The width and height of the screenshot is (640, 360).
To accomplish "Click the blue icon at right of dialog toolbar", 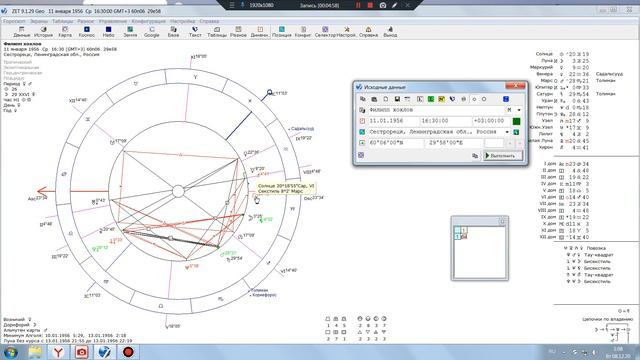I will pos(506,99).
